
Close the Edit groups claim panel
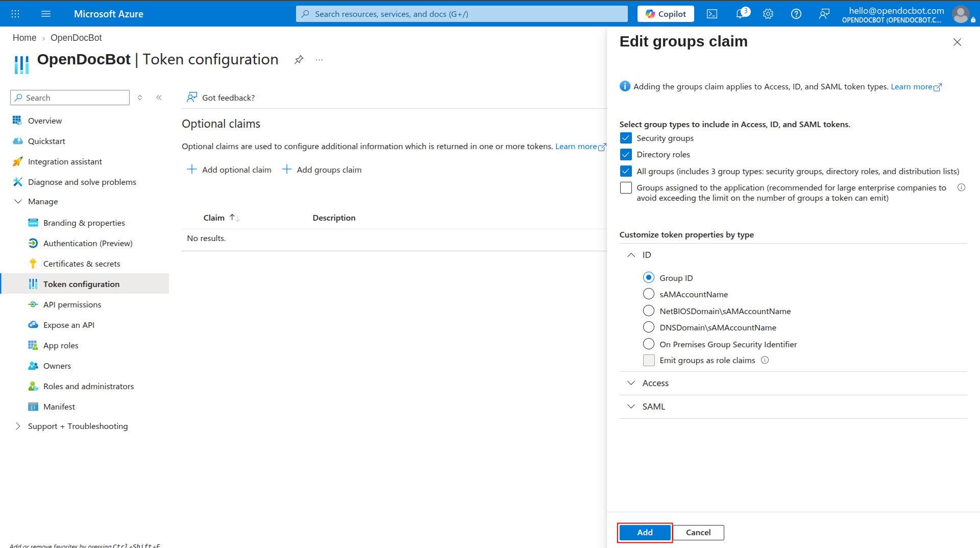[x=957, y=42]
